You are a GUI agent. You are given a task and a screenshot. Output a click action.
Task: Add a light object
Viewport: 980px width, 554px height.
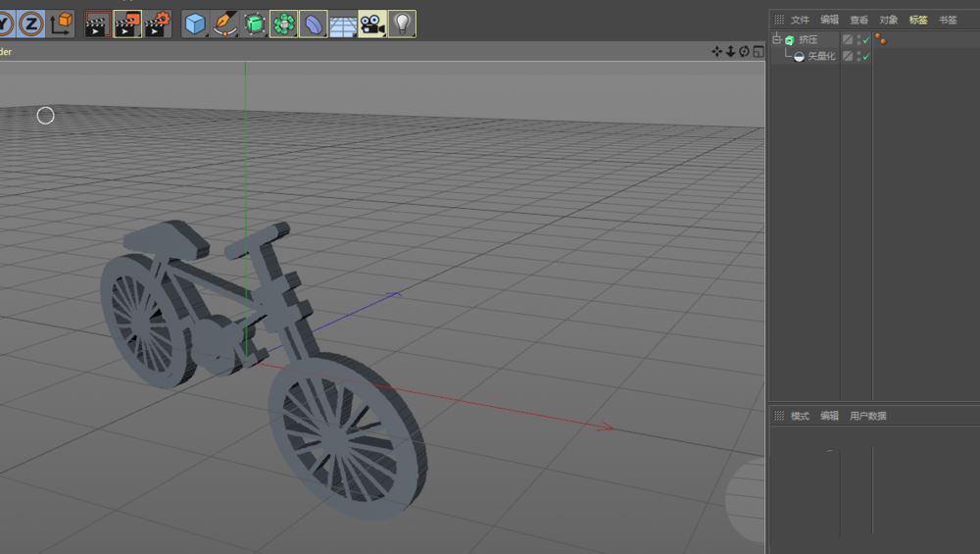(x=401, y=24)
